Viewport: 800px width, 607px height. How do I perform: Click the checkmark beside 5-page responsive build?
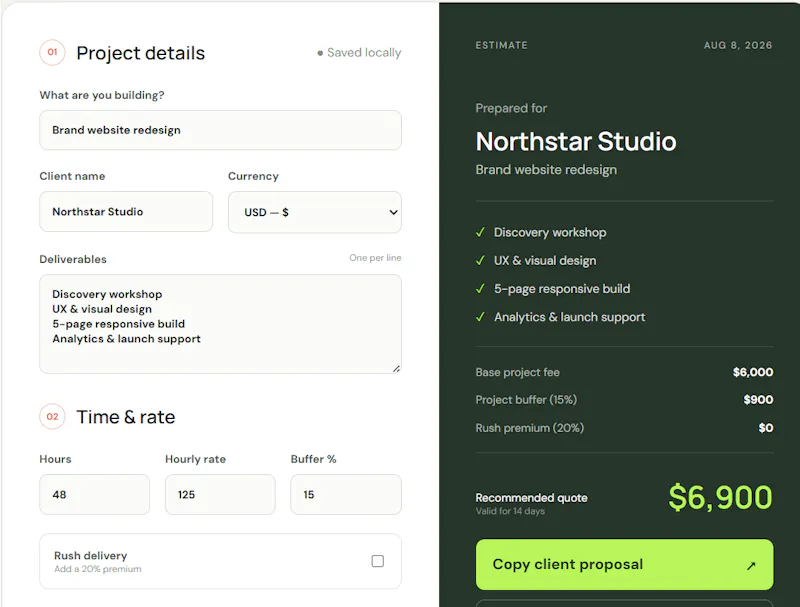pos(480,289)
